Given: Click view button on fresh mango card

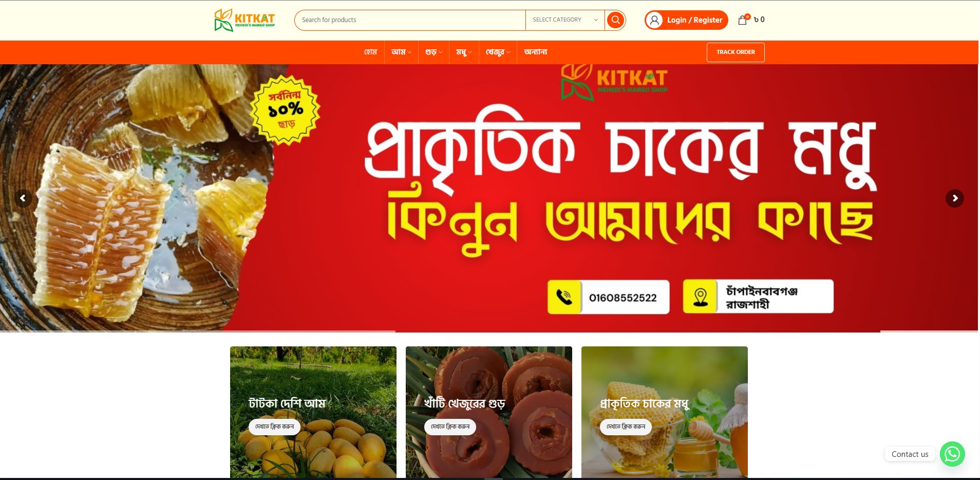Looking at the screenshot, I should [274, 427].
